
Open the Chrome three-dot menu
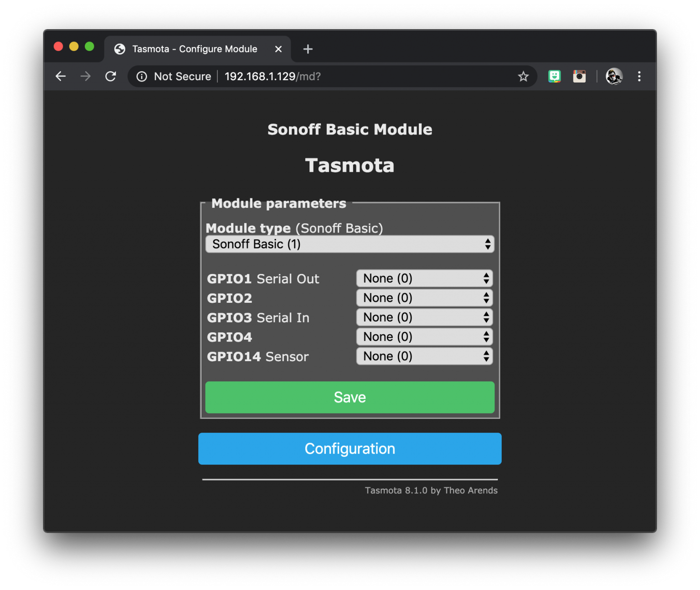[x=639, y=76]
